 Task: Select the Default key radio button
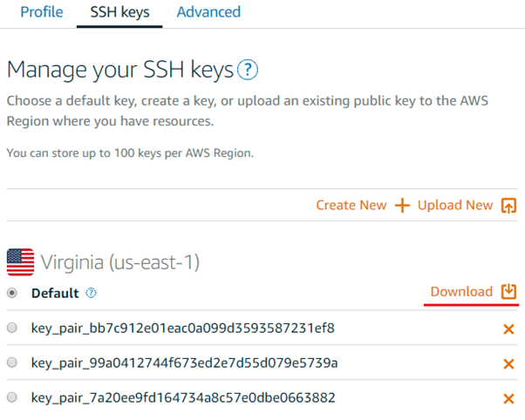tap(12, 294)
